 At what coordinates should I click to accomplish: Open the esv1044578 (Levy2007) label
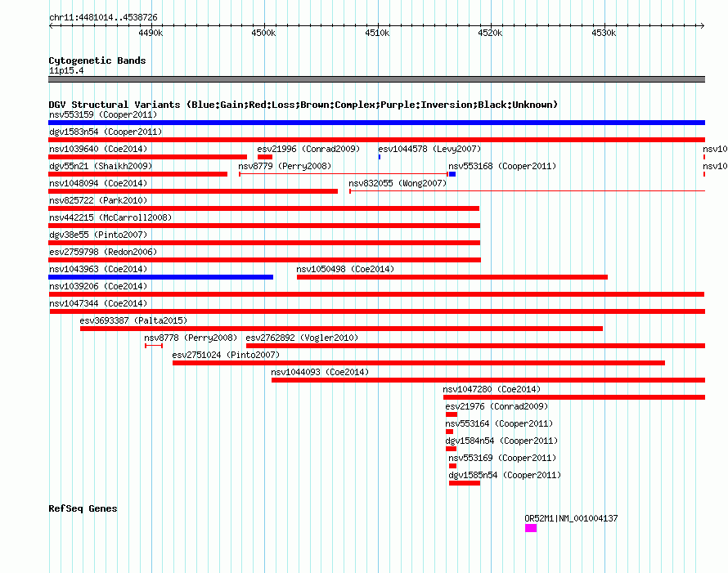[429, 149]
